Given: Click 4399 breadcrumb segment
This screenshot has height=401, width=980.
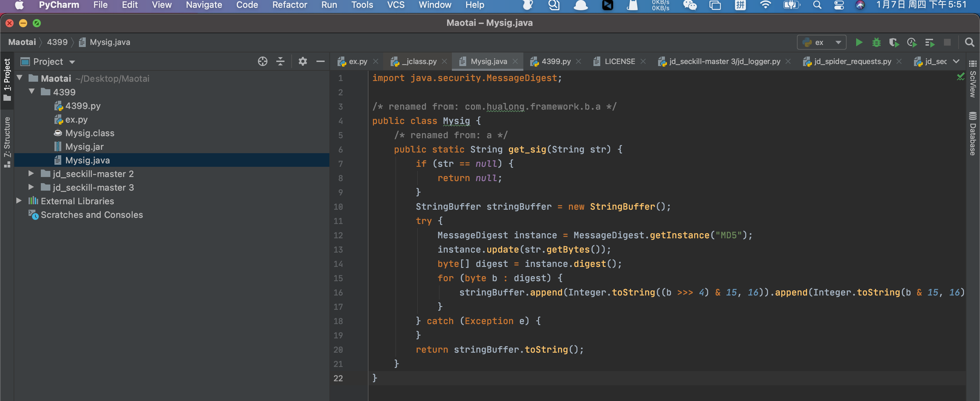Looking at the screenshot, I should click(x=57, y=42).
